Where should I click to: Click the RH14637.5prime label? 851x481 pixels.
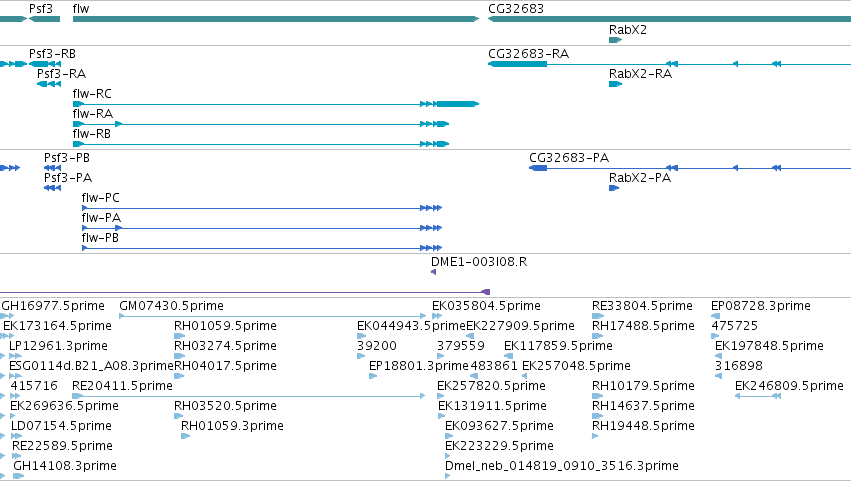tap(643, 406)
